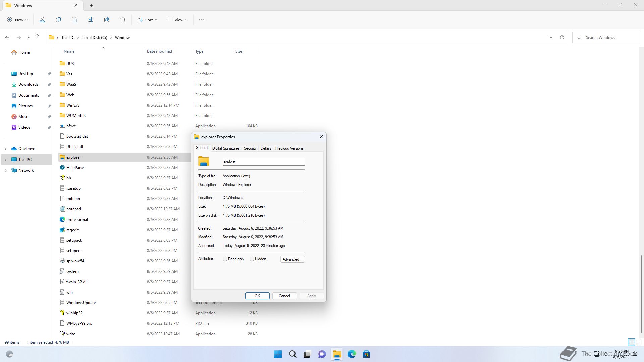This screenshot has width=644, height=362.
Task: Select the winhlp32 application icon
Action: click(x=62, y=313)
